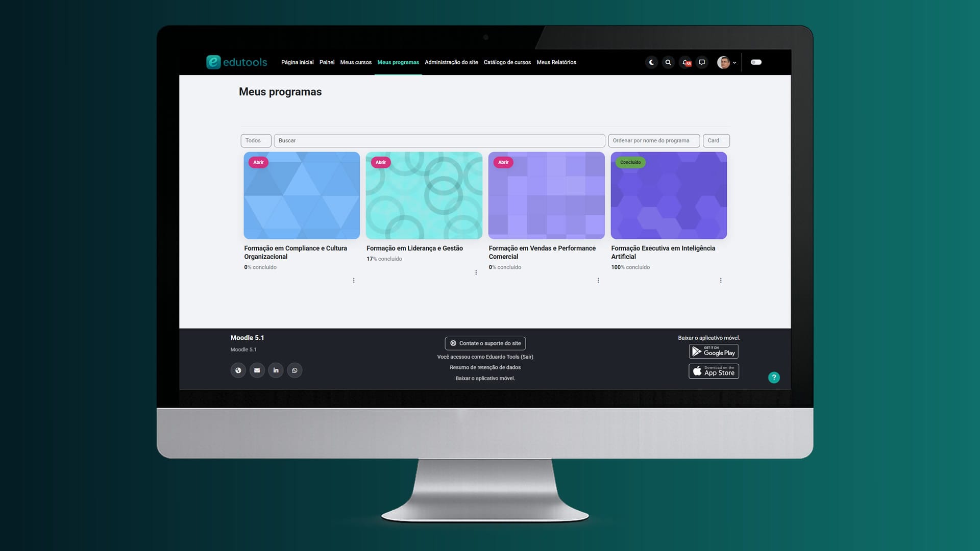Viewport: 980px width, 551px height.
Task: Expand the Todos filter dropdown
Action: pyautogui.click(x=256, y=141)
